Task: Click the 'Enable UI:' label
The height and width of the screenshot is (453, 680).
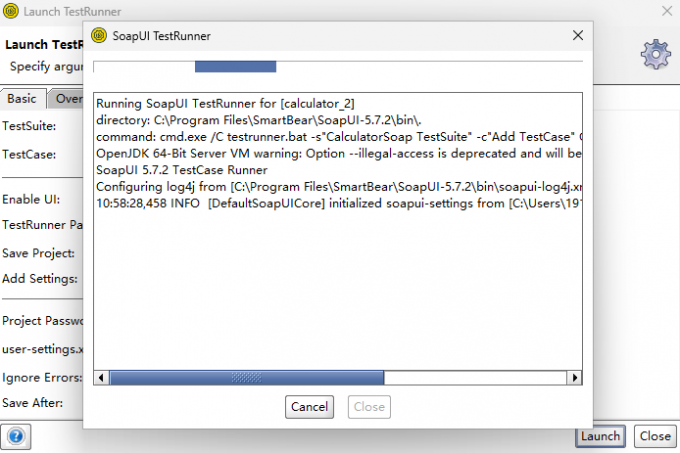Action: point(31,199)
